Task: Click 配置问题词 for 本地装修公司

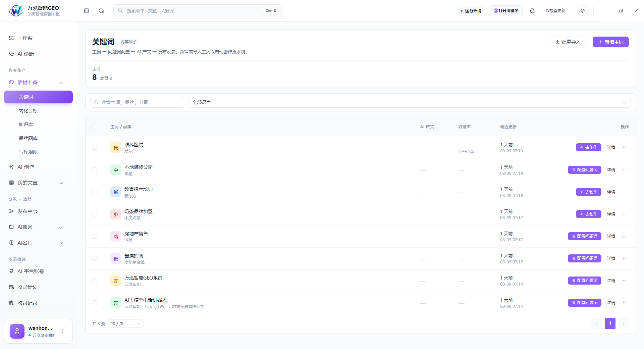Action: pos(584,170)
